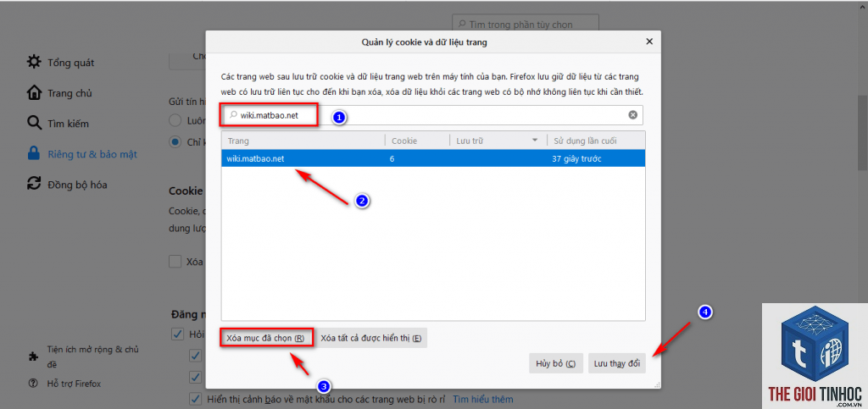Screen dimensions: 868x409
Task: Close the cookie management dialog
Action: tap(649, 41)
